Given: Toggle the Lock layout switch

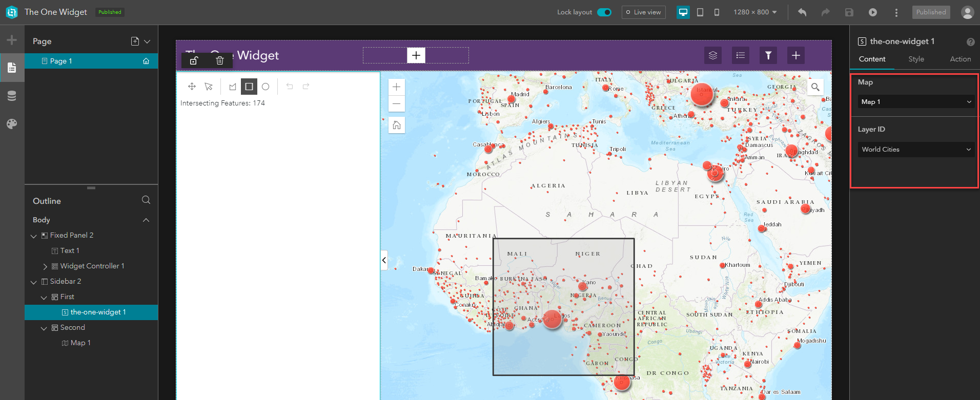Looking at the screenshot, I should [604, 12].
